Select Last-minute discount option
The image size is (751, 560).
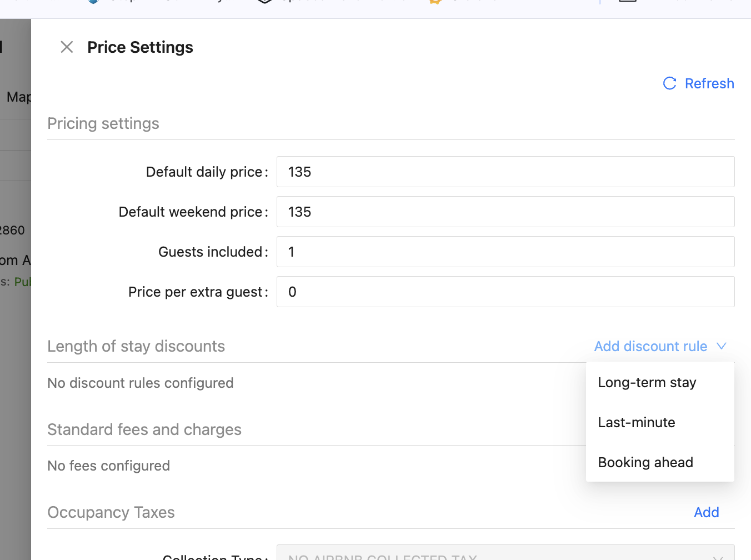(x=660, y=422)
